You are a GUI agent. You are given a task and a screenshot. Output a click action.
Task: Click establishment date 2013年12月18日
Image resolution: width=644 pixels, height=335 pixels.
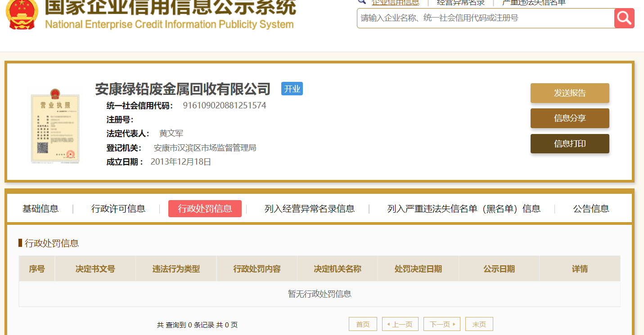tap(181, 162)
